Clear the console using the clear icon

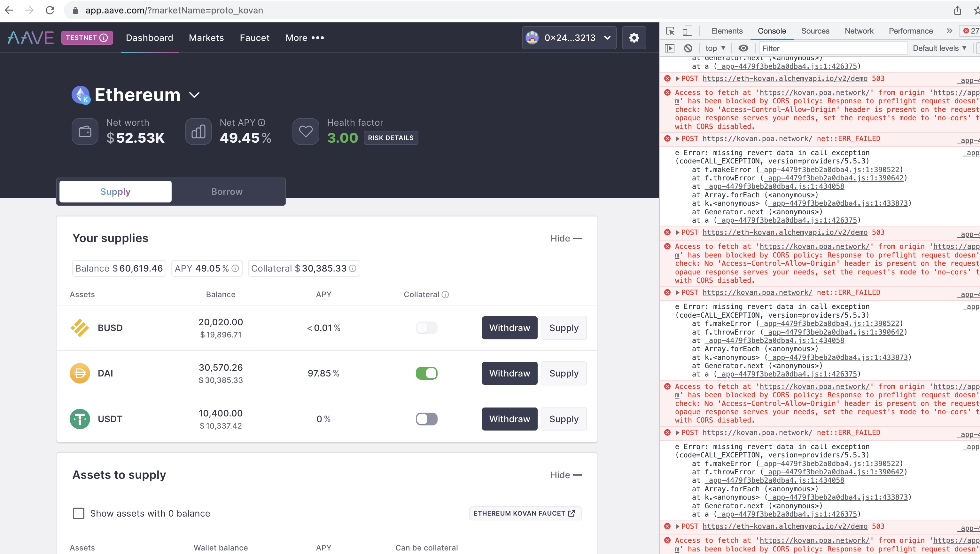688,48
